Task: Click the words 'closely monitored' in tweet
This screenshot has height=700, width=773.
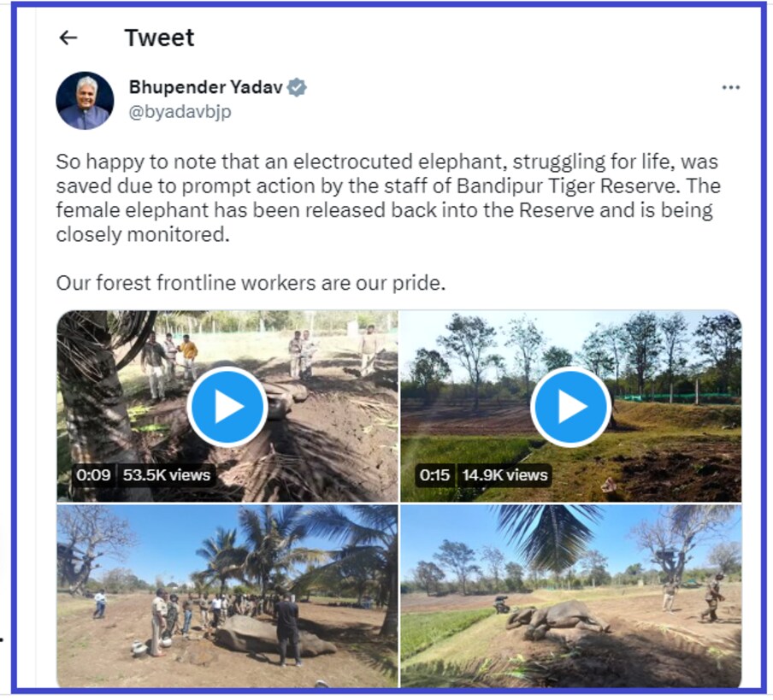Action: click(143, 234)
